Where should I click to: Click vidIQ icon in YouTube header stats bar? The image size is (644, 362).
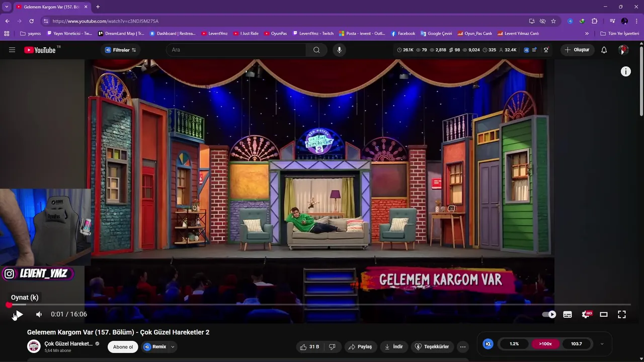[526, 50]
